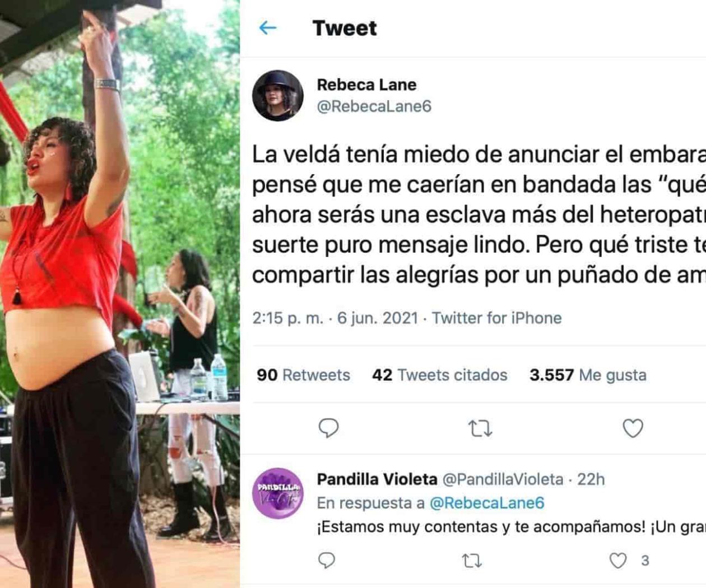View the 90 Retweets list
Viewport: 706px width, 588px height.
coord(303,375)
